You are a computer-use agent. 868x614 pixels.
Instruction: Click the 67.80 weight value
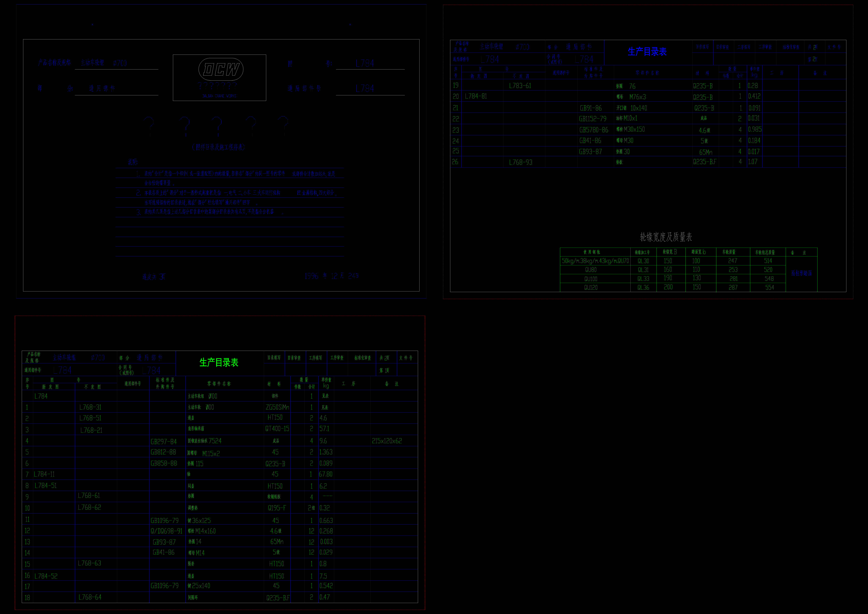point(326,474)
